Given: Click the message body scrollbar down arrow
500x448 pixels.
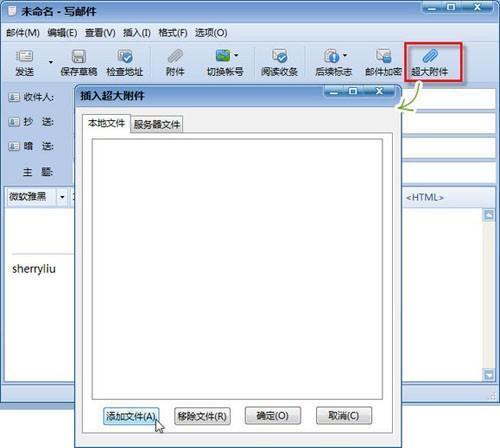Looking at the screenshot, I should pyautogui.click(x=489, y=375).
